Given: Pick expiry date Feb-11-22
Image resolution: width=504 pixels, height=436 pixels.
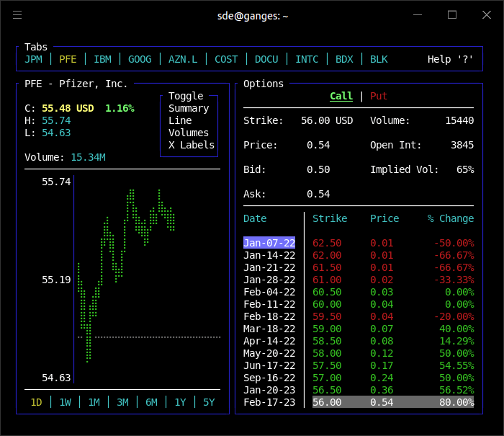Looking at the screenshot, I should pos(269,304).
